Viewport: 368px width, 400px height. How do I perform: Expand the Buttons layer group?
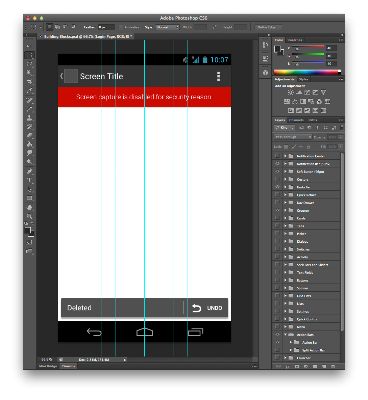tap(285, 280)
